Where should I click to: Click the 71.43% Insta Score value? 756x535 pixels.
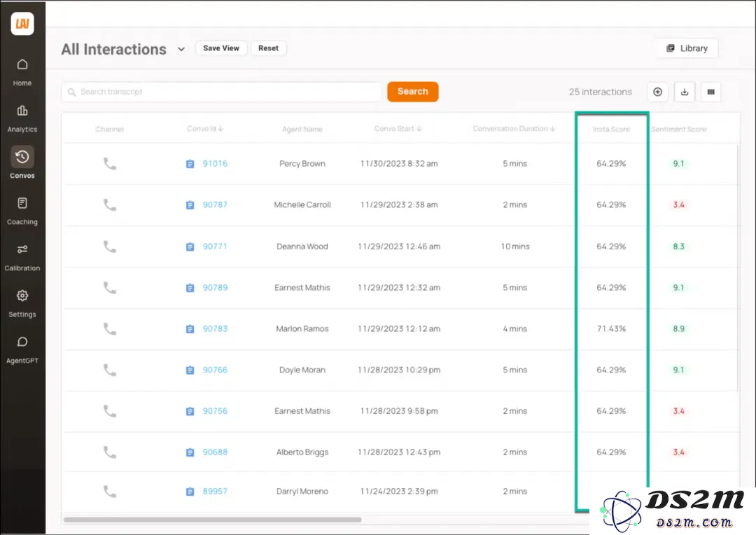coord(611,329)
